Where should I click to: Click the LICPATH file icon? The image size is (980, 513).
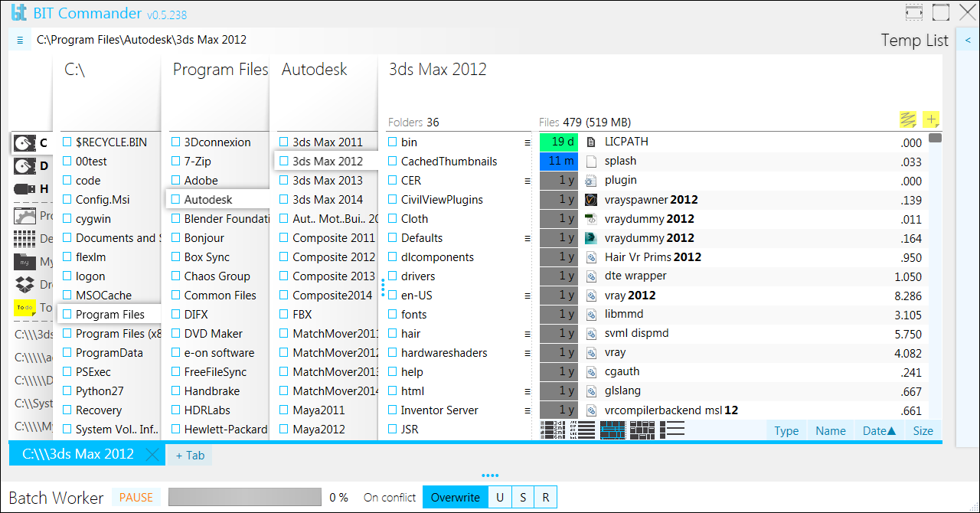[590, 142]
